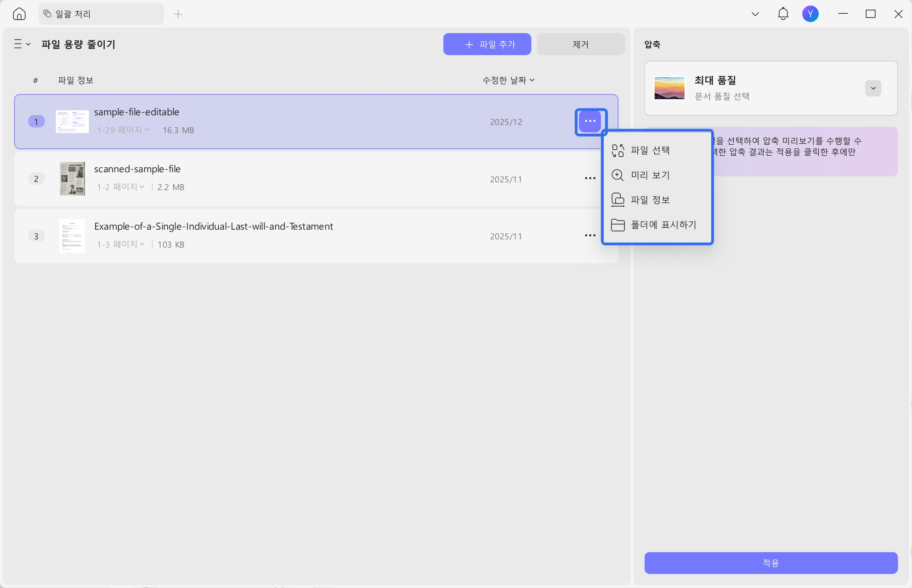The image size is (912, 588).
Task: Open the notifications bell
Action: (783, 14)
